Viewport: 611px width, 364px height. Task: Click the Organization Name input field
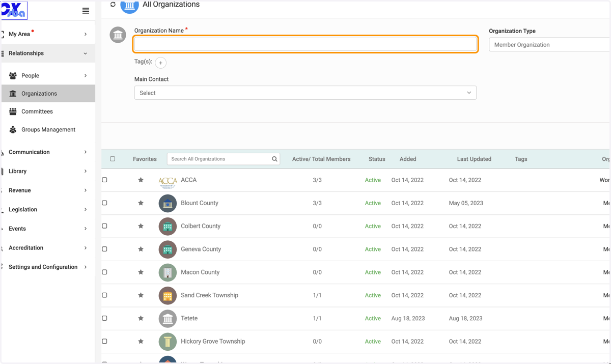305,44
